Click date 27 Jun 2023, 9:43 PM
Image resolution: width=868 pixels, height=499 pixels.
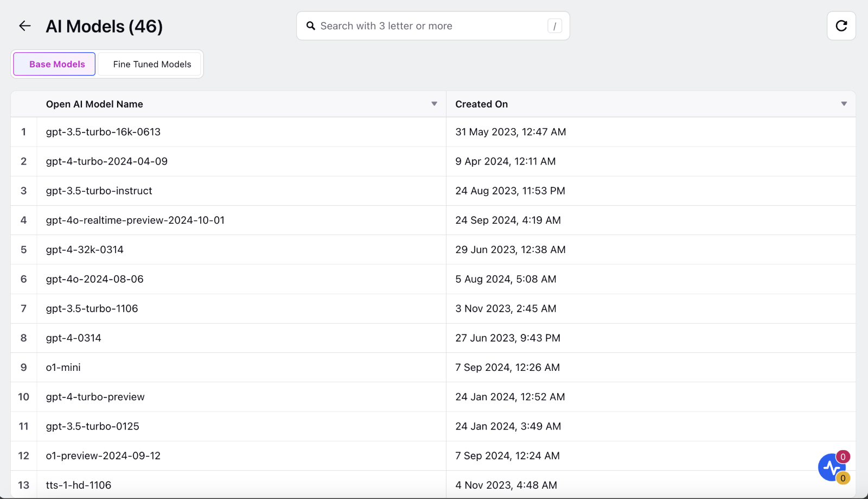point(508,338)
